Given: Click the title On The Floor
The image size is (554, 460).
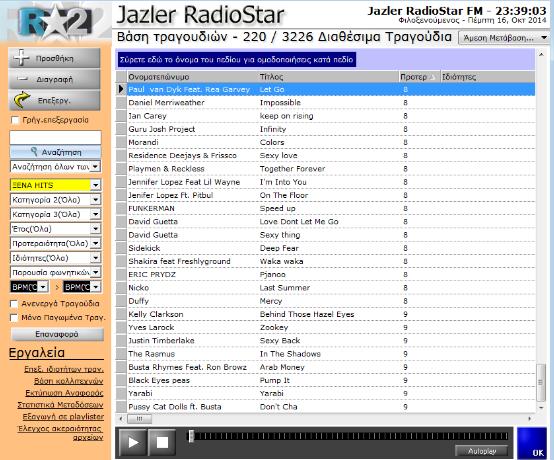Looking at the screenshot, I should (284, 195).
